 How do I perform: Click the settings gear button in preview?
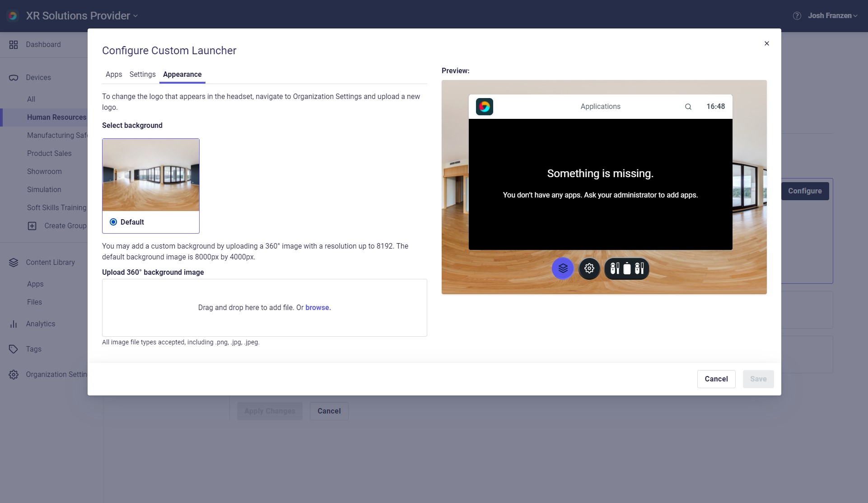coord(589,268)
